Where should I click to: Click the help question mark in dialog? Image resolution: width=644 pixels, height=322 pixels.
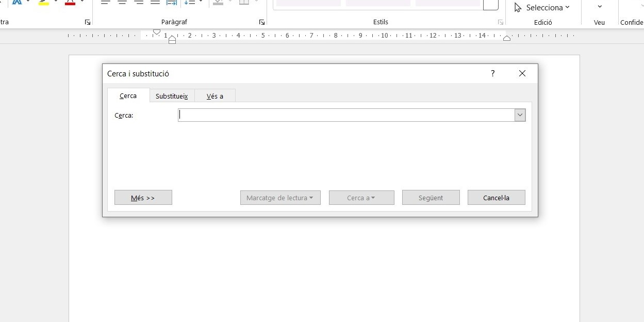(x=493, y=73)
